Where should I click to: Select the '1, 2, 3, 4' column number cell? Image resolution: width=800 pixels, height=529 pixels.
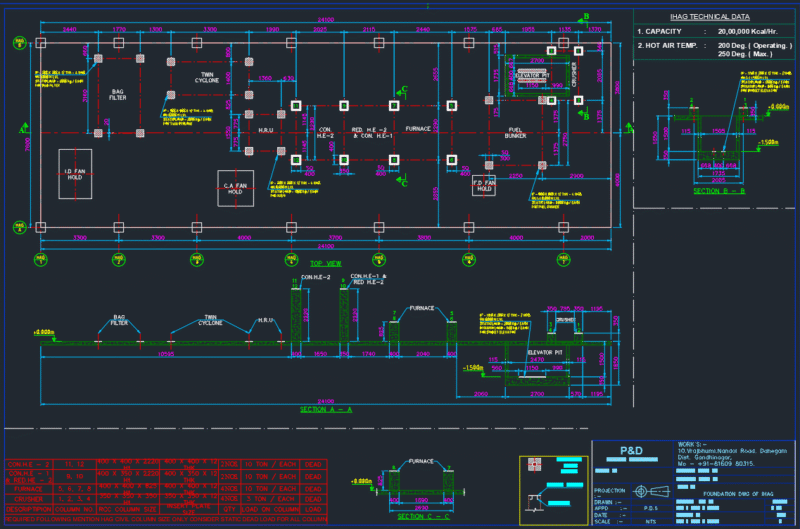tap(74, 499)
